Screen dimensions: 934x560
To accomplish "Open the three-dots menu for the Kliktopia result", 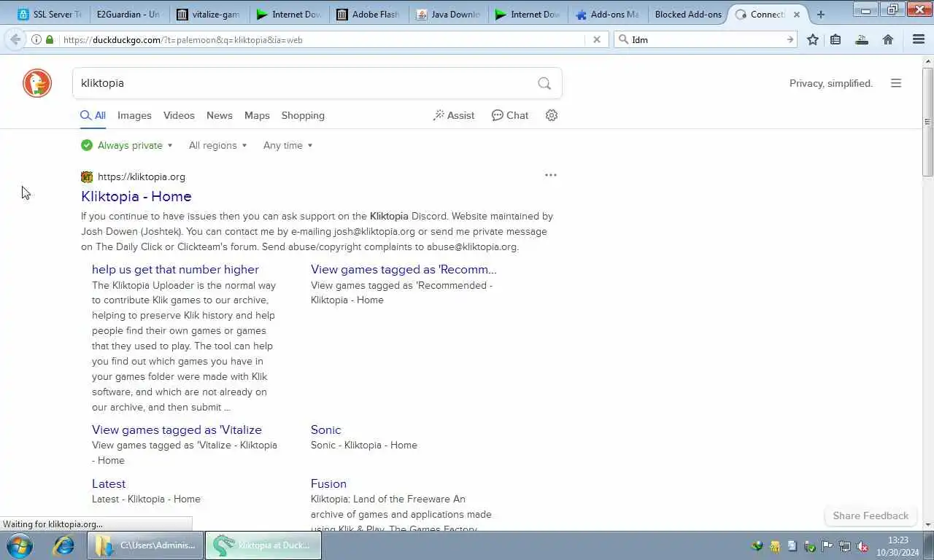I will (551, 175).
